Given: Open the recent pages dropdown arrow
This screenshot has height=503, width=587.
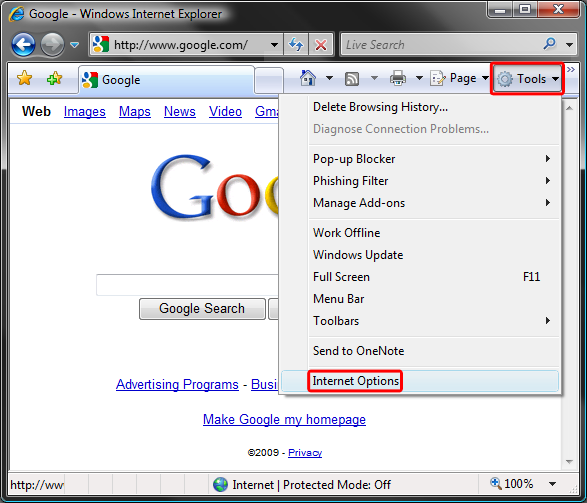Looking at the screenshot, I should point(74,45).
